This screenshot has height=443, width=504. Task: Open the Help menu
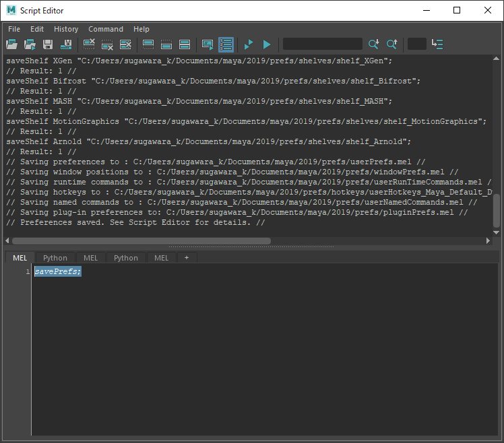click(x=141, y=29)
